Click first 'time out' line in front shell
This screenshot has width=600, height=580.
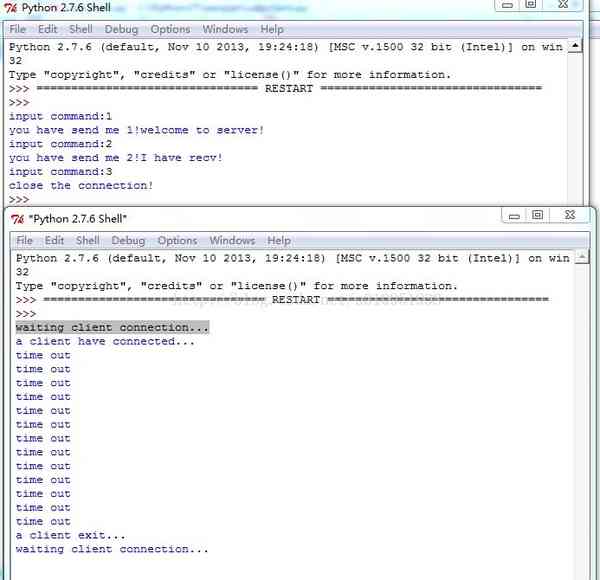(x=43, y=355)
